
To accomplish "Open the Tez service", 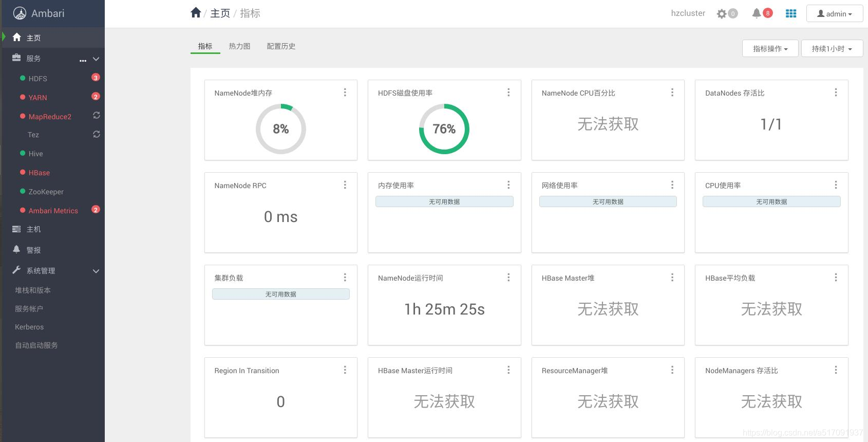I will point(33,135).
